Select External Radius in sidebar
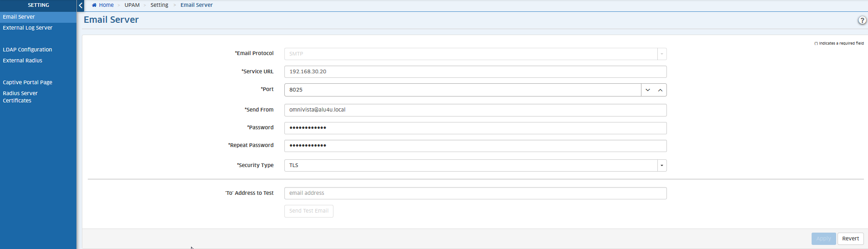868x249 pixels. [x=23, y=61]
